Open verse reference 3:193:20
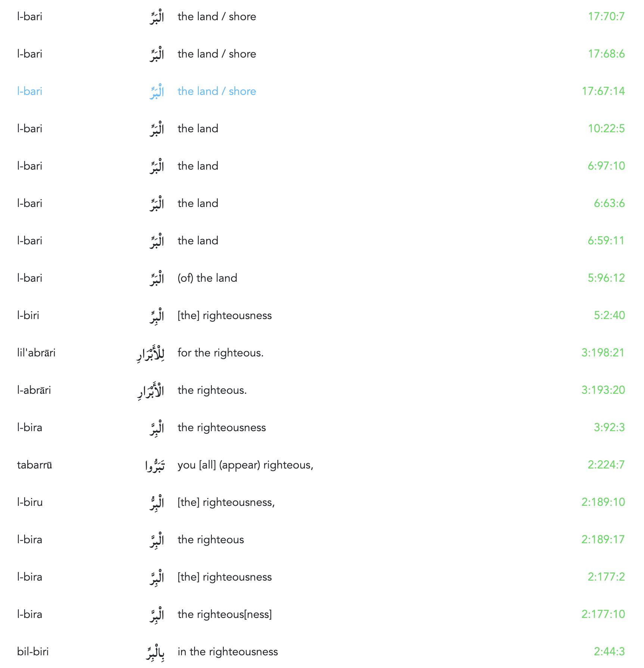This screenshot has height=668, width=644. pyautogui.click(x=603, y=390)
